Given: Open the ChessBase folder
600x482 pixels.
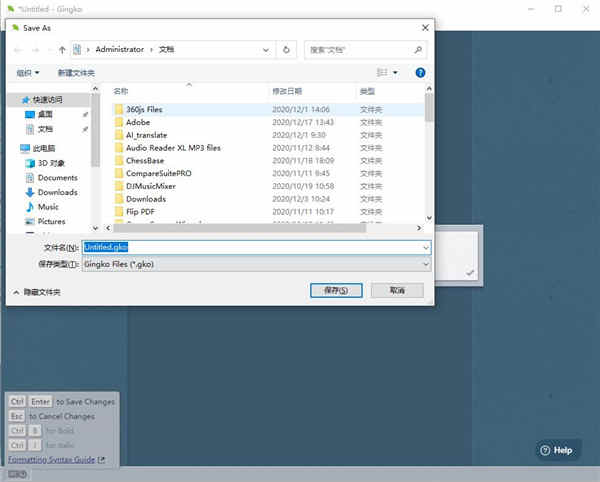Looking at the screenshot, I should click(145, 161).
